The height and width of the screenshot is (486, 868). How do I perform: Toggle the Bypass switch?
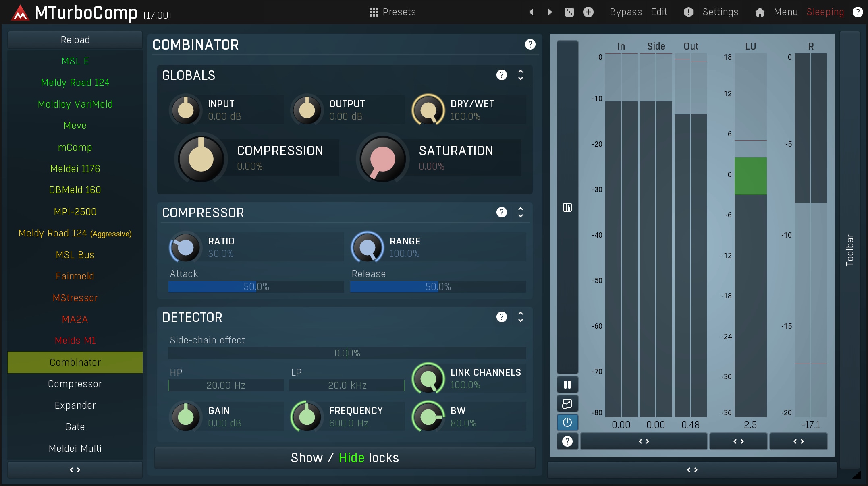pos(625,12)
